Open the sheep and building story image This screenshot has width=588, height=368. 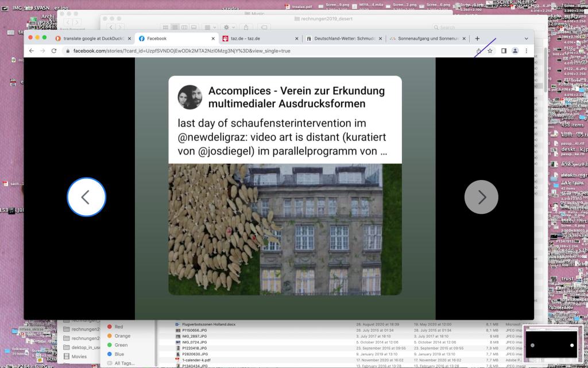(285, 229)
